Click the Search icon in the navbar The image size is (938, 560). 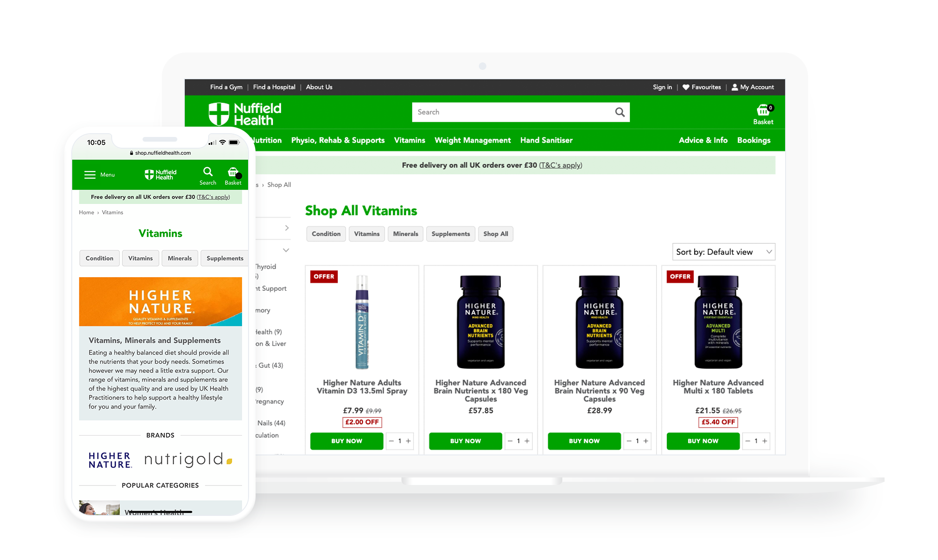620,111
